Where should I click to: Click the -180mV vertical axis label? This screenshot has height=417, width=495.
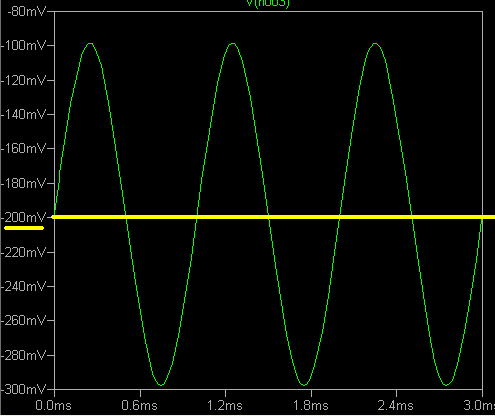(23, 183)
